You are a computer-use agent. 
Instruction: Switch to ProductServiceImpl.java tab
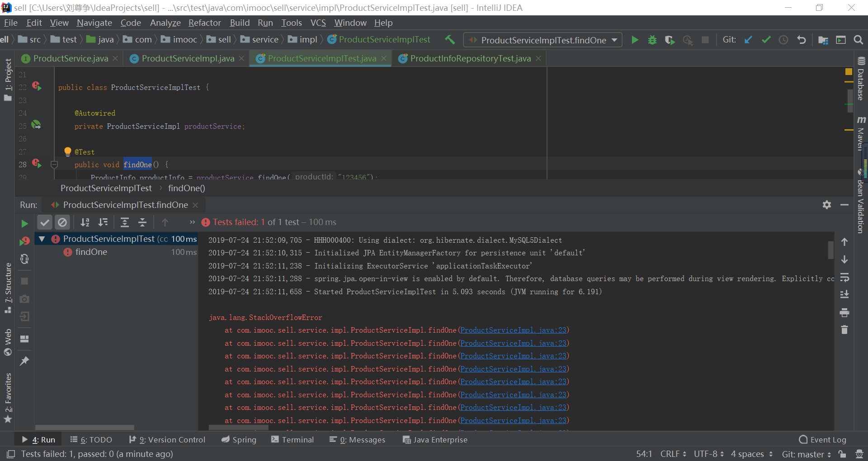pyautogui.click(x=188, y=58)
